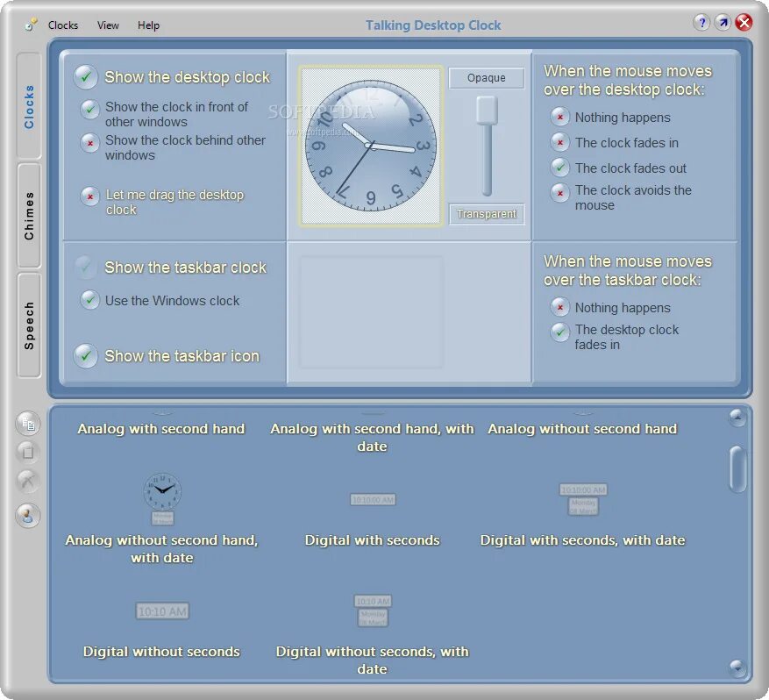
Task: Open the Clocks menu
Action: [63, 25]
